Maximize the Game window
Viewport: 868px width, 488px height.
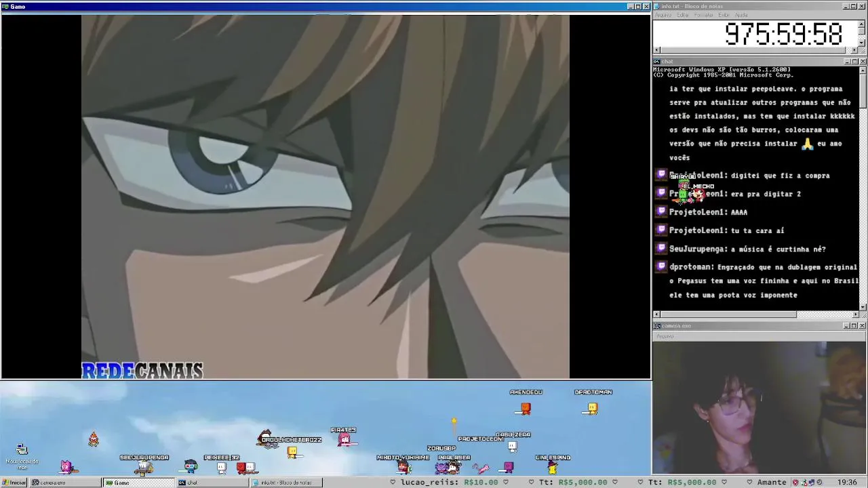click(x=638, y=7)
